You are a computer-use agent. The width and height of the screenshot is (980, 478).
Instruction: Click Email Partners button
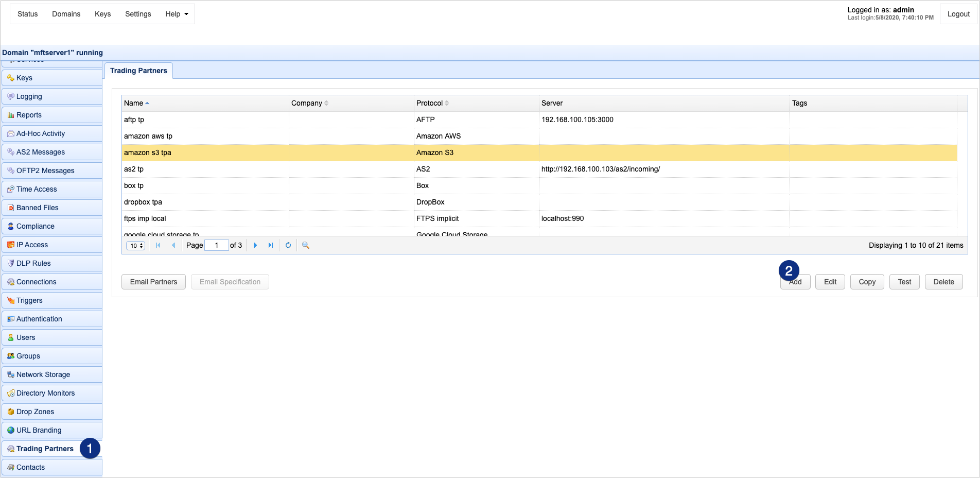pyautogui.click(x=153, y=282)
